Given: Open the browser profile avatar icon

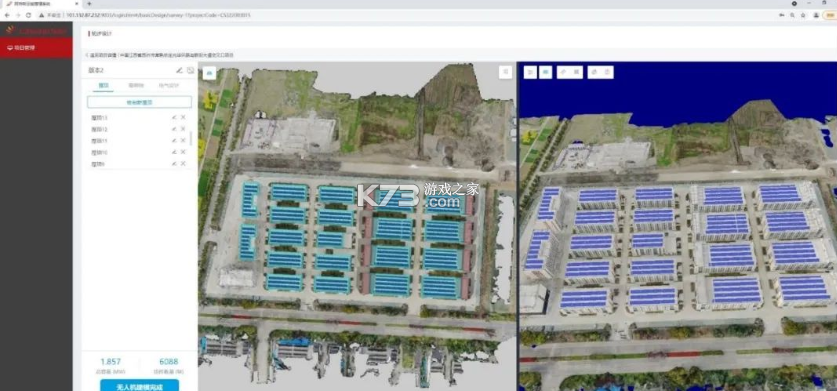Looking at the screenshot, I should pyautogui.click(x=816, y=15).
